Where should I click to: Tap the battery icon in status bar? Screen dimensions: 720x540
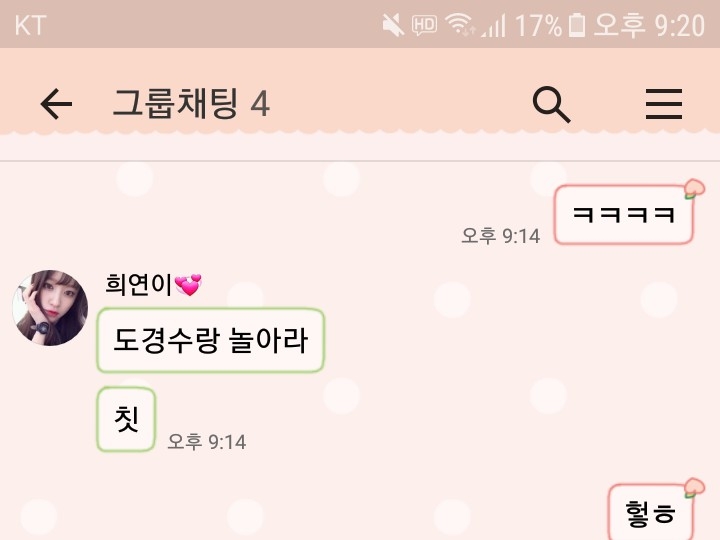pos(577,25)
